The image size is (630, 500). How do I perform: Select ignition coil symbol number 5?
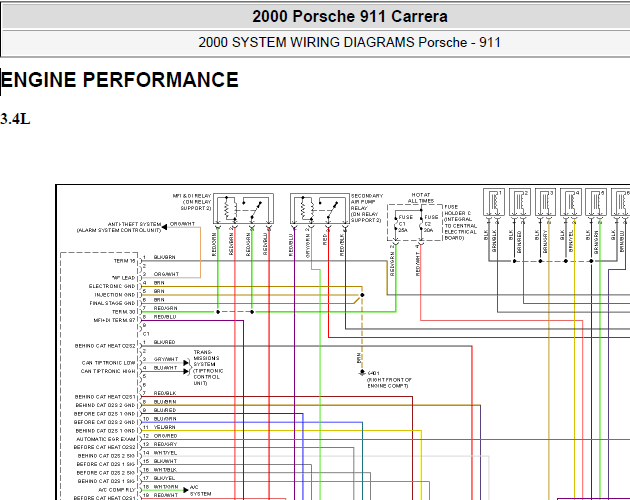pyautogui.click(x=596, y=203)
